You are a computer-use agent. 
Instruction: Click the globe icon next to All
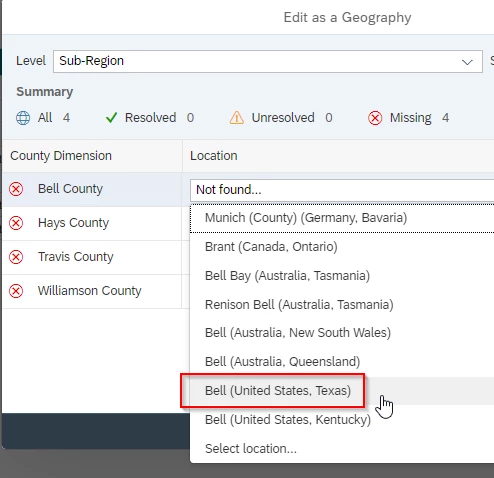coord(23,118)
